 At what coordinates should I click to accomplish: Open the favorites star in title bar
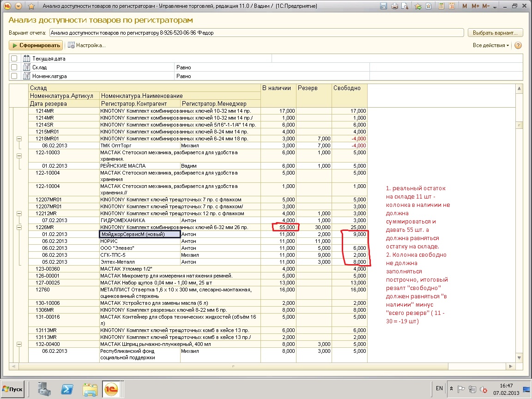coord(31,6)
